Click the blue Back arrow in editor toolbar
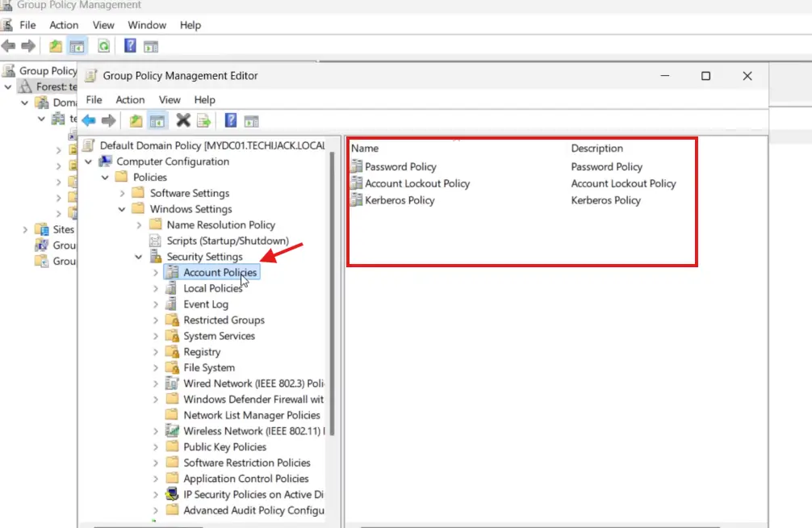812x528 pixels. pos(89,121)
